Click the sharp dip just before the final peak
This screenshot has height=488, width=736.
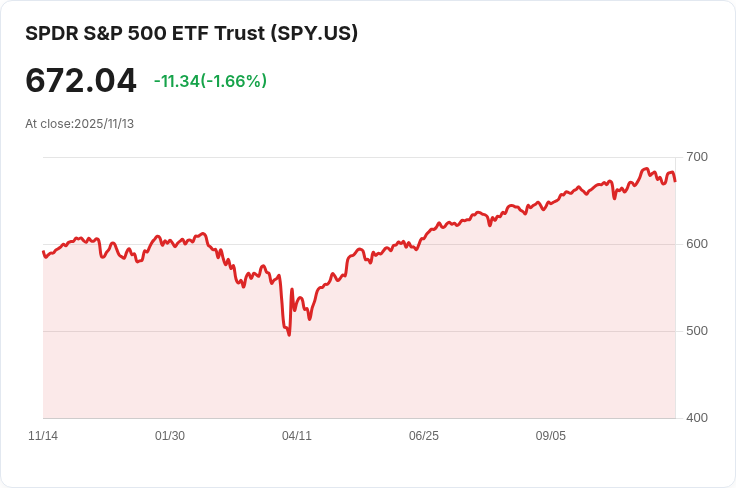click(614, 198)
